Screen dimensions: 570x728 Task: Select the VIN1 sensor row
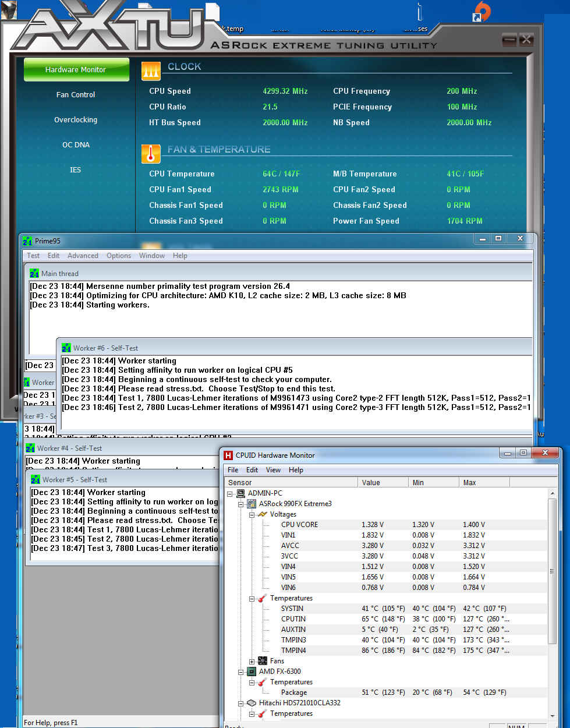386,535
